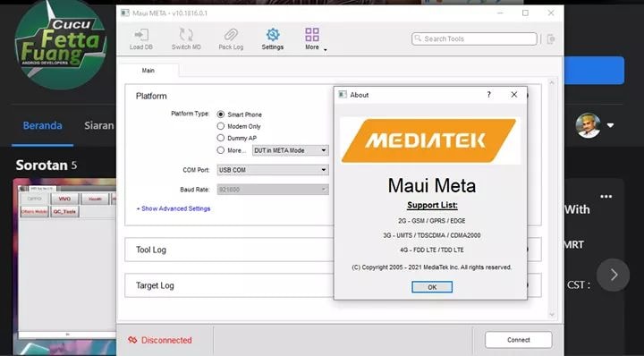
Task: Click the 3G - UMTS / TDSCDMA / CDMA2000 text
Action: coord(432,235)
